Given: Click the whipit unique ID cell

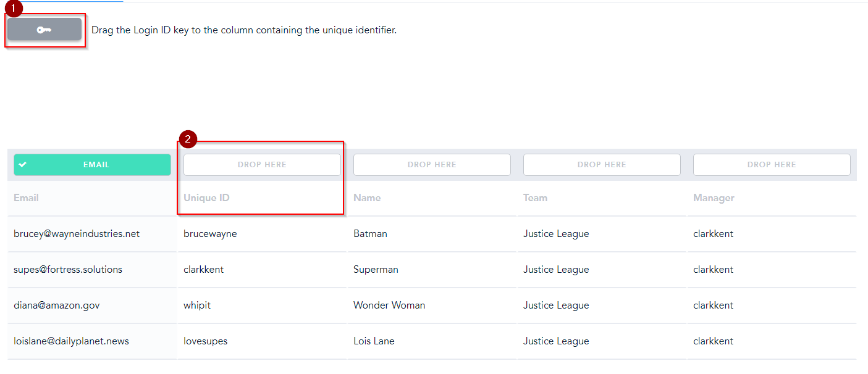Looking at the screenshot, I should click(x=197, y=305).
